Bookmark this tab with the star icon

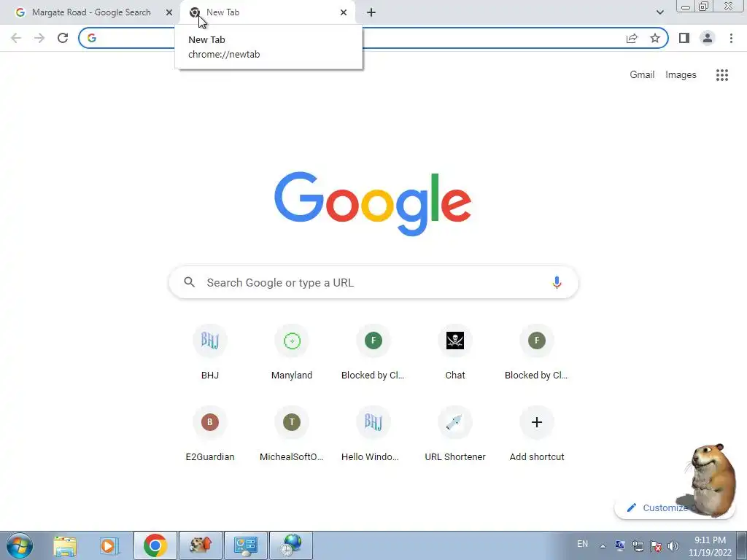click(655, 38)
